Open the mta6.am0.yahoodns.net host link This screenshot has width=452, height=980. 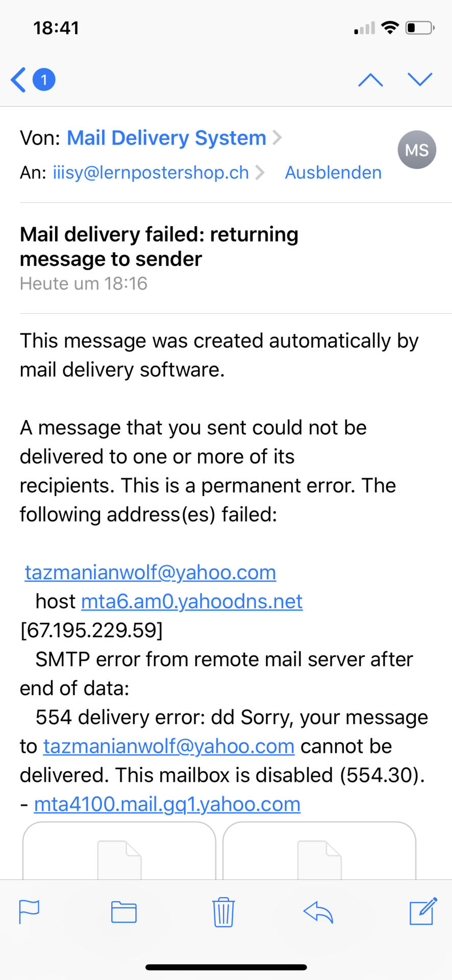tap(192, 601)
